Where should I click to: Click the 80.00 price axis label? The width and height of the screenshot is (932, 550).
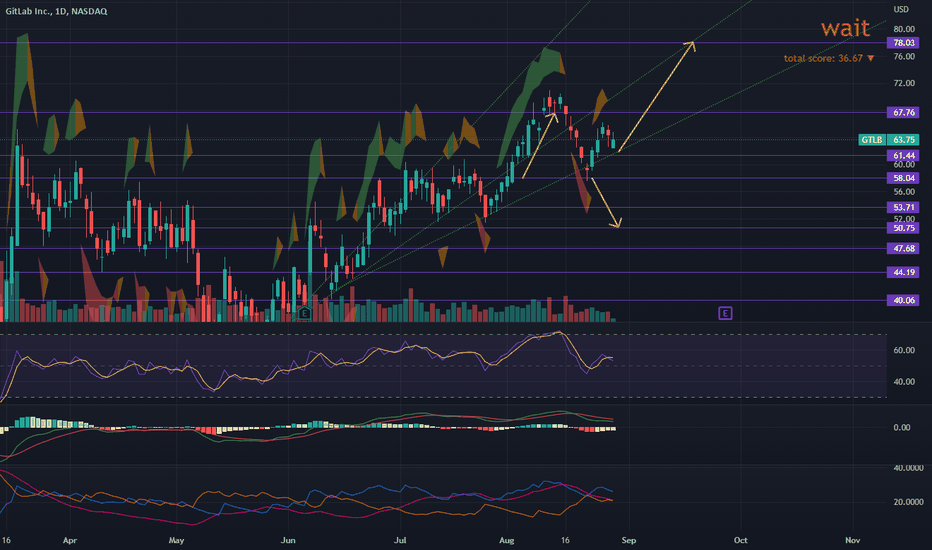(x=904, y=29)
